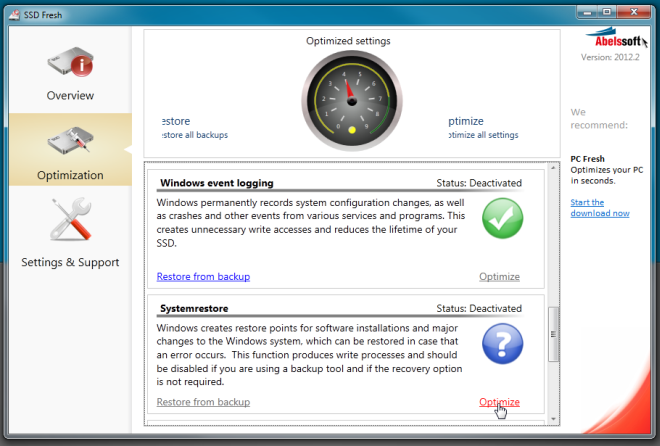660x446 pixels.
Task: Click the Optimized settings title
Action: (348, 41)
